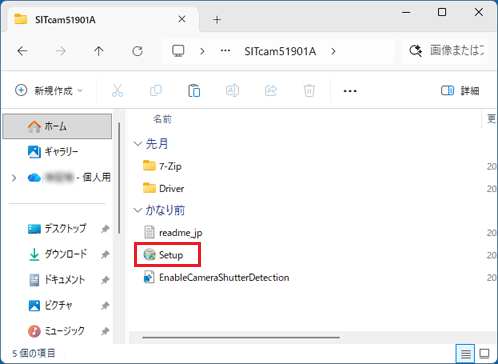Click the Cut scissors icon
Image resolution: width=498 pixels, height=364 pixels.
(117, 90)
